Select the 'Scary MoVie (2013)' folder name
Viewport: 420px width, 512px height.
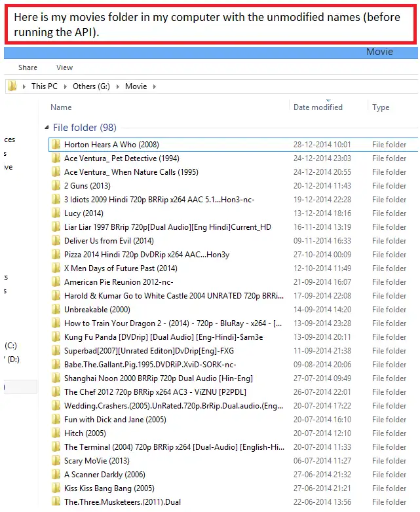pos(97,461)
